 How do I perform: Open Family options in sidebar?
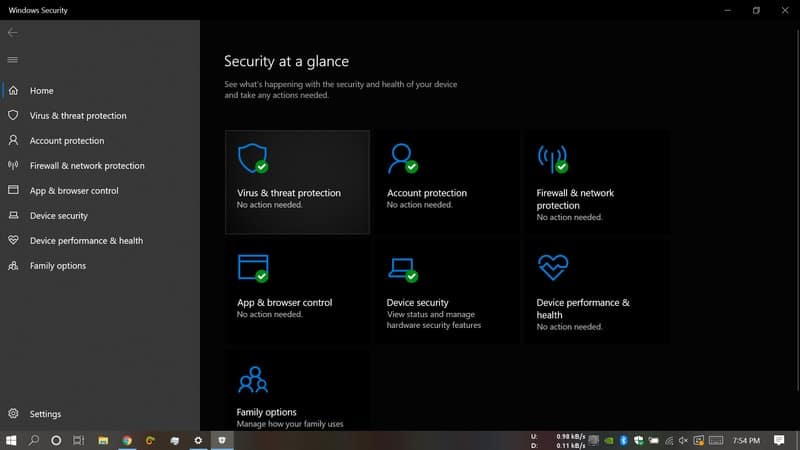tap(100, 265)
